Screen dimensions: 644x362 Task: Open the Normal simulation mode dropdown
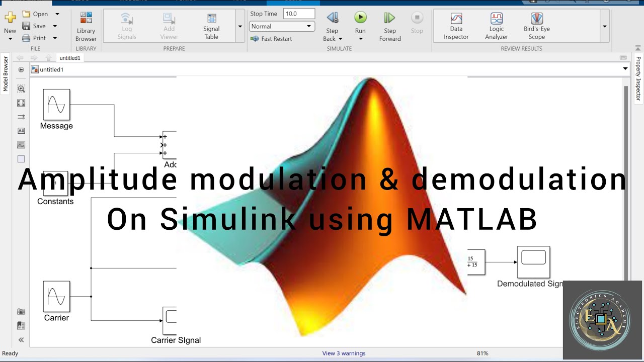coord(282,26)
